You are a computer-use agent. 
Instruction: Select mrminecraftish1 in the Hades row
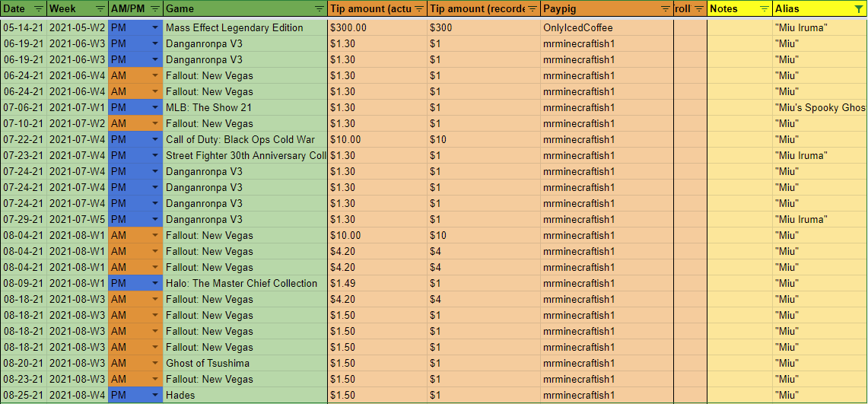click(607, 395)
